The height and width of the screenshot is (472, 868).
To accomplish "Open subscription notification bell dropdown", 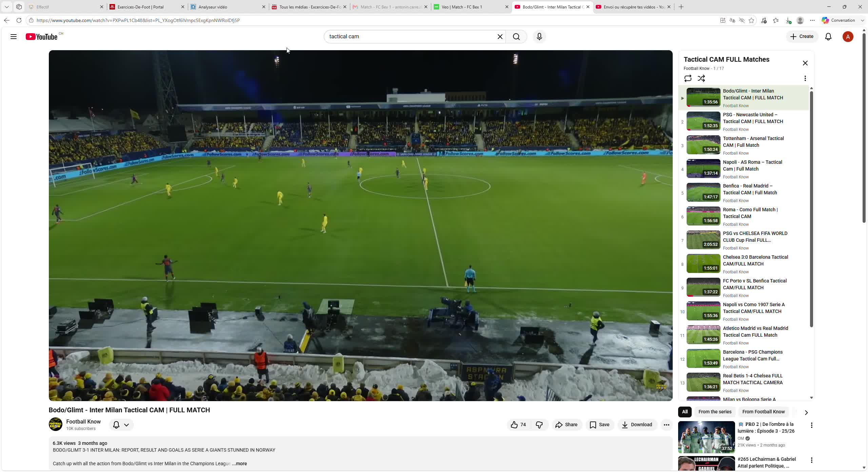I will tap(121, 425).
